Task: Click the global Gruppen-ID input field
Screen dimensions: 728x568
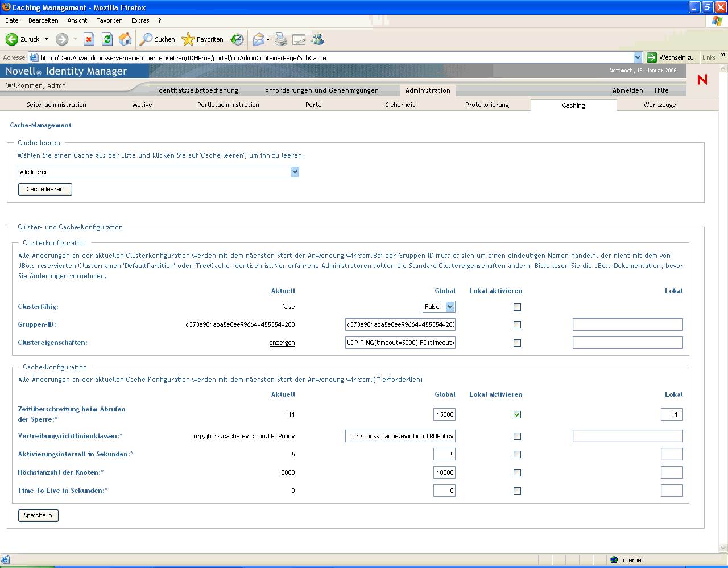Action: (x=400, y=324)
